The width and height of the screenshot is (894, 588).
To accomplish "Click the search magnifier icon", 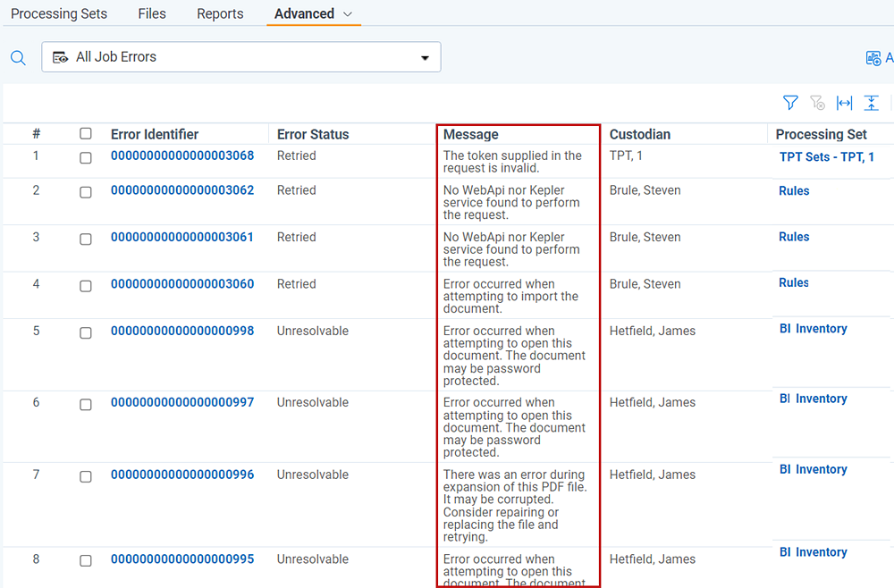I will [18, 57].
